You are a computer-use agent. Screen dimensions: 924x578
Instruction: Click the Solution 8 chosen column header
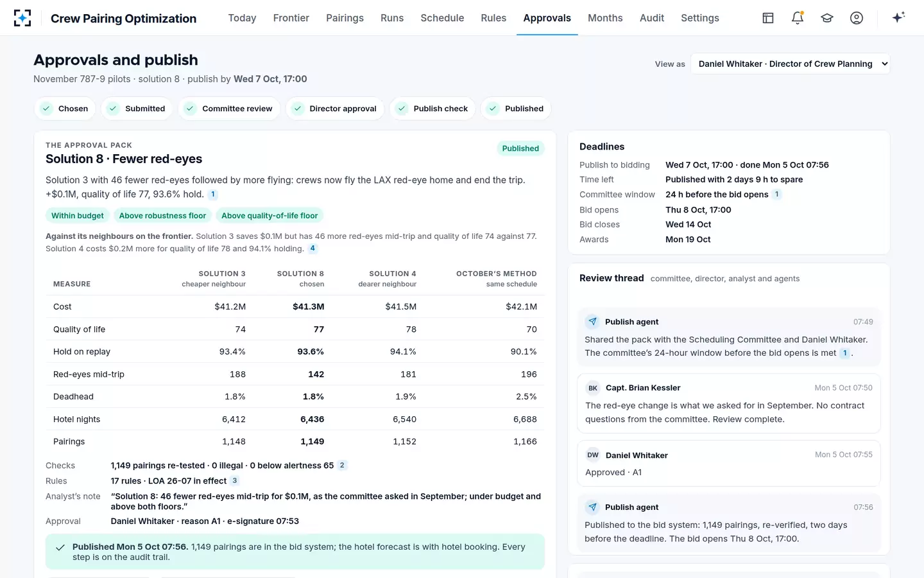click(300, 279)
